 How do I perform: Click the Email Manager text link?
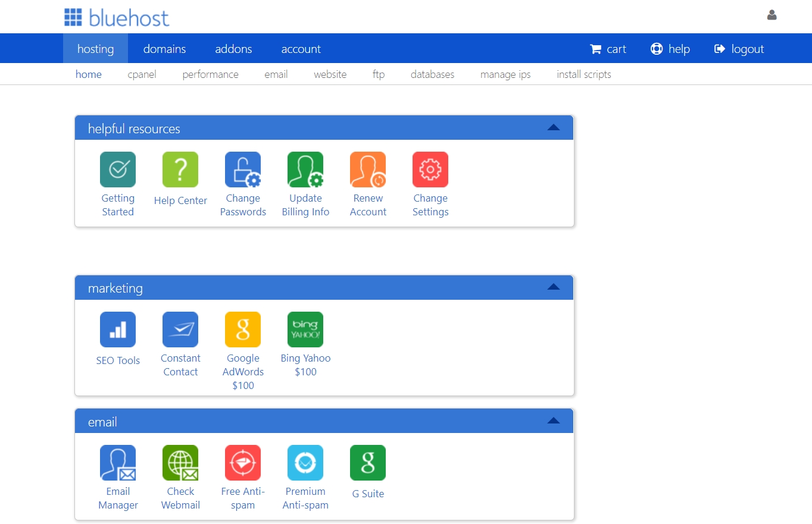pyautogui.click(x=118, y=498)
